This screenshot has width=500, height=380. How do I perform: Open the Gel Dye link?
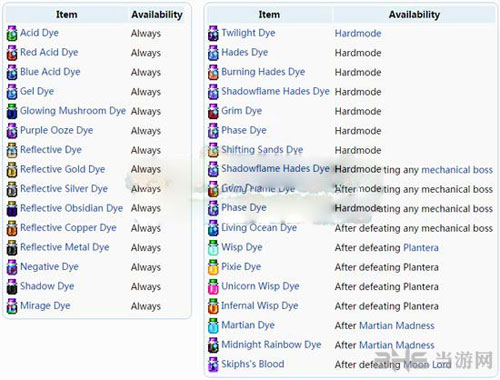[x=37, y=91]
